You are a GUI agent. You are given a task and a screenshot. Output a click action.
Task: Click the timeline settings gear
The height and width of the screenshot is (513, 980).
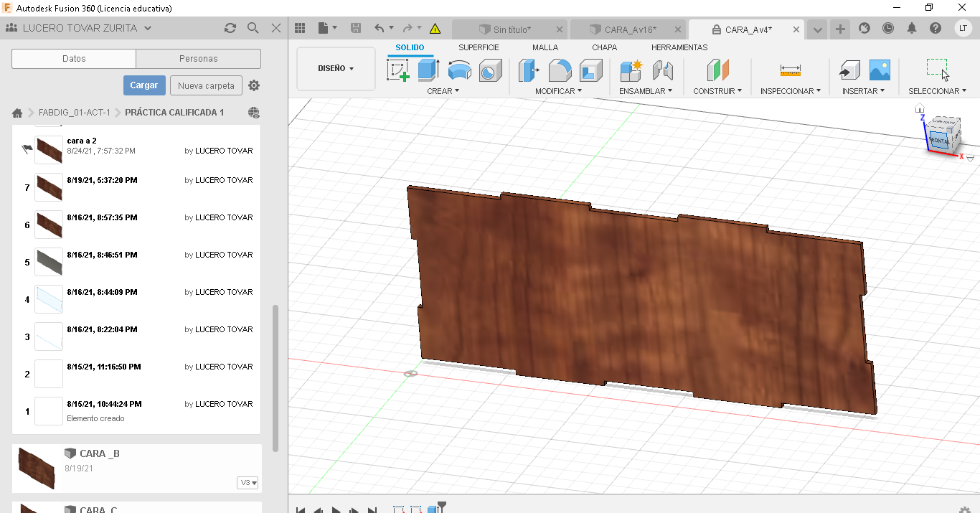click(x=965, y=509)
